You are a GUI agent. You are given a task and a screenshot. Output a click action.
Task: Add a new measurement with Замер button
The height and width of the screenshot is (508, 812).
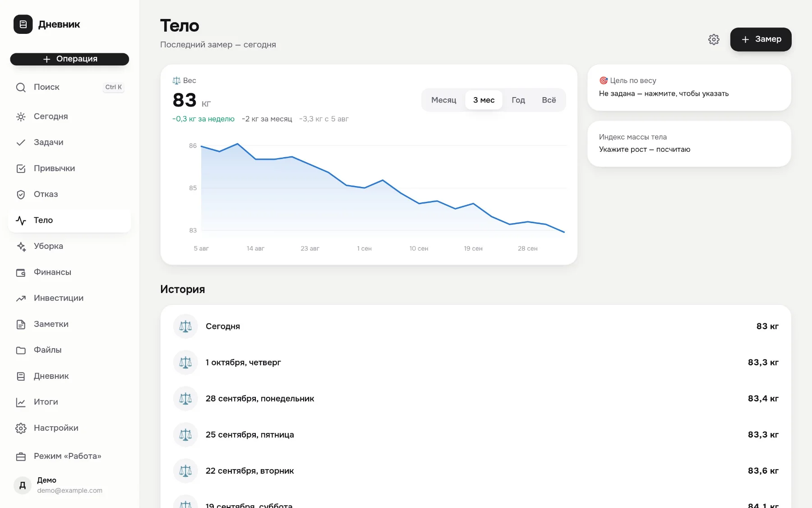tap(761, 39)
